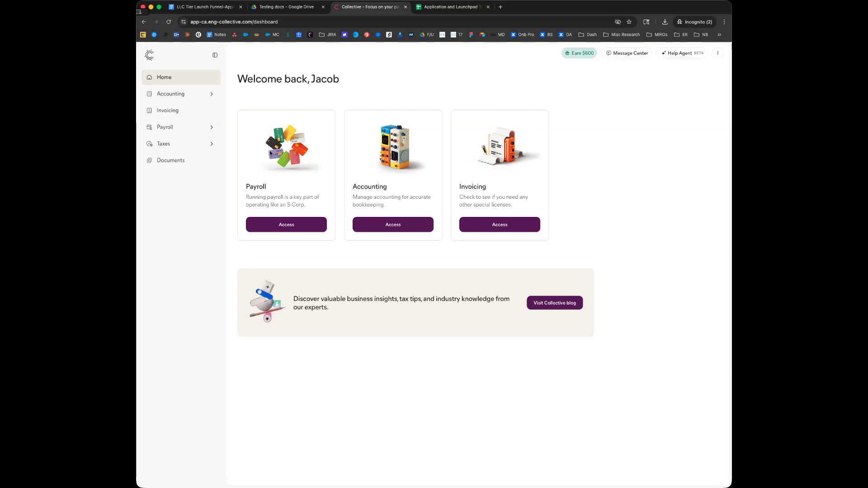
Task: Click the Invoicing sidebar icon
Action: [149, 111]
